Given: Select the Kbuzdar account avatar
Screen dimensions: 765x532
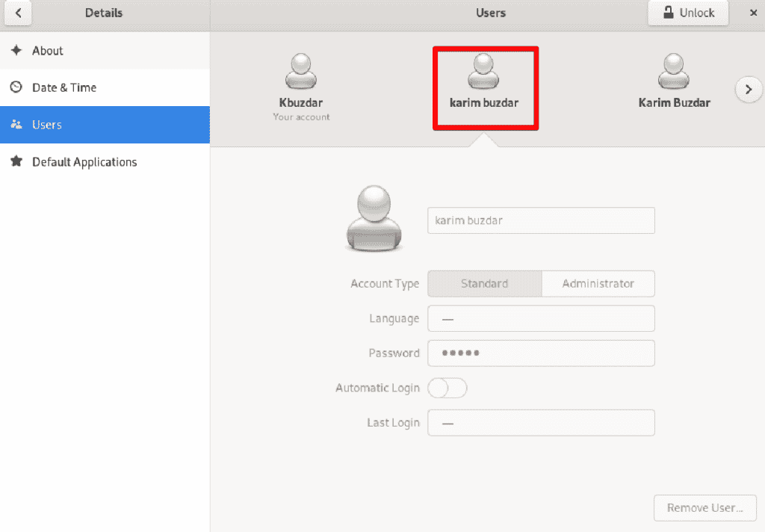Looking at the screenshot, I should 301,71.
